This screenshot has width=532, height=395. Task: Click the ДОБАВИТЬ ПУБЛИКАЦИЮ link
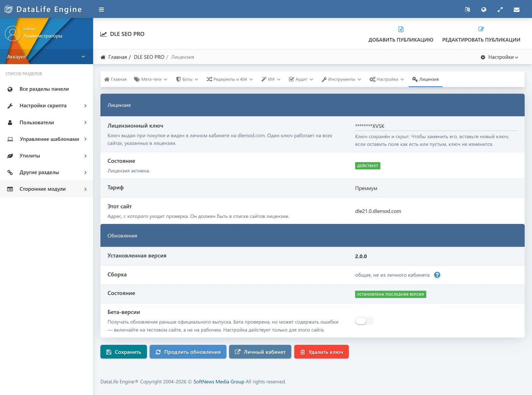[x=401, y=34]
